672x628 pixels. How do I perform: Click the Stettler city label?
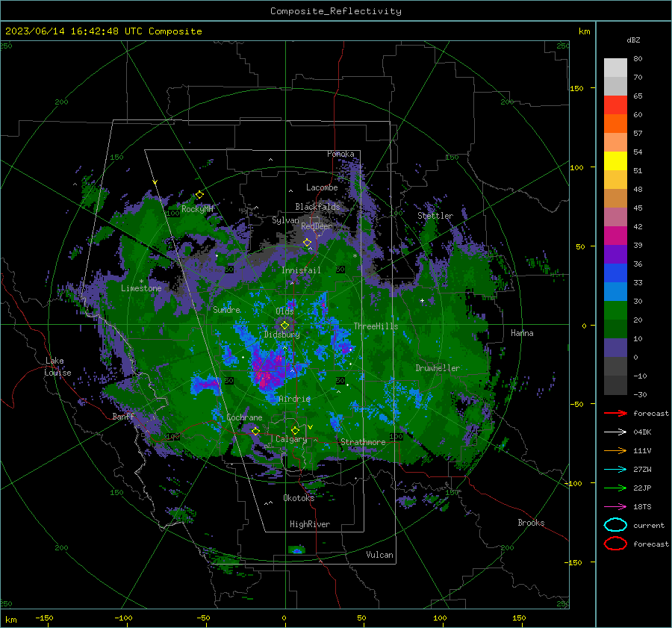(x=435, y=216)
